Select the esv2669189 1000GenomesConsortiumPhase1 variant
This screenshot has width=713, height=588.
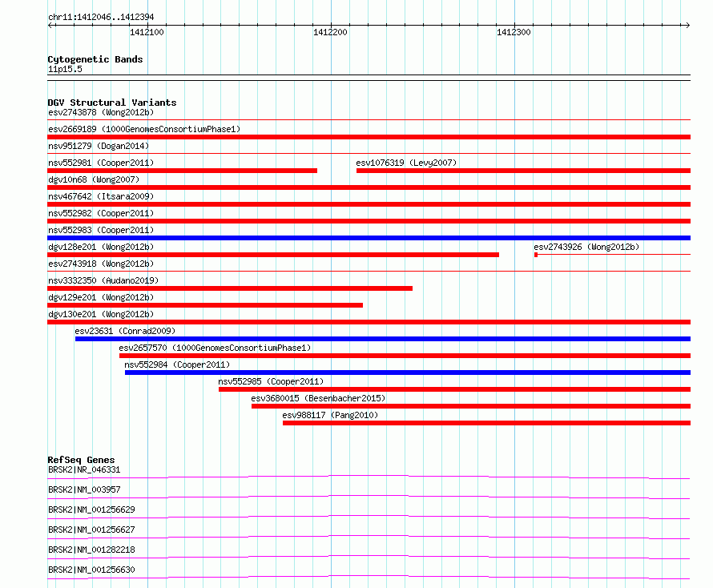point(144,129)
